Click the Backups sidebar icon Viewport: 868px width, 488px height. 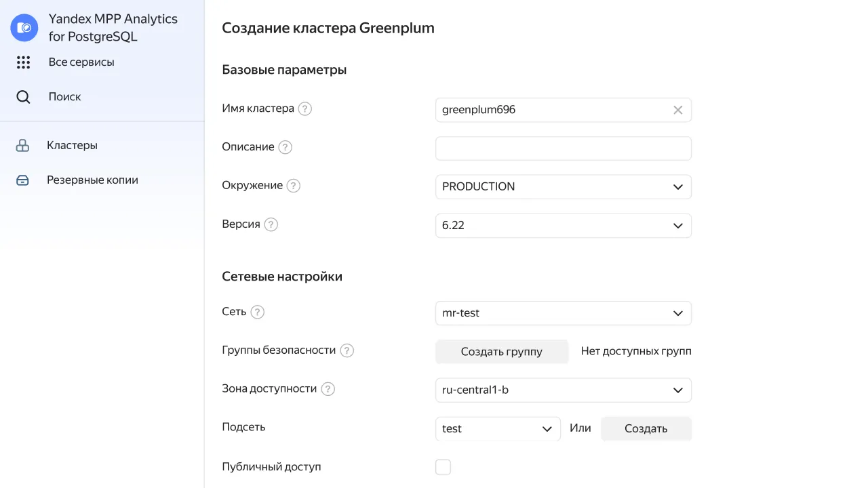point(22,180)
